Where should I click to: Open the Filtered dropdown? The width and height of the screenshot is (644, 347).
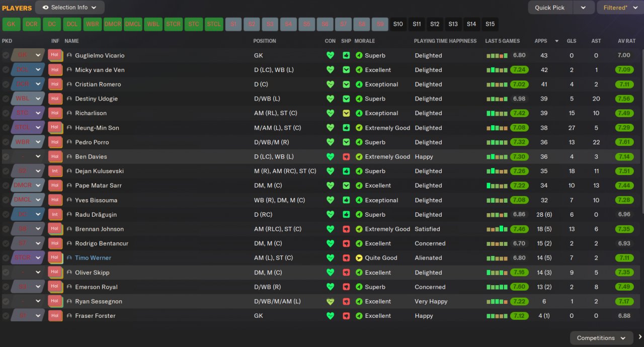coord(619,8)
